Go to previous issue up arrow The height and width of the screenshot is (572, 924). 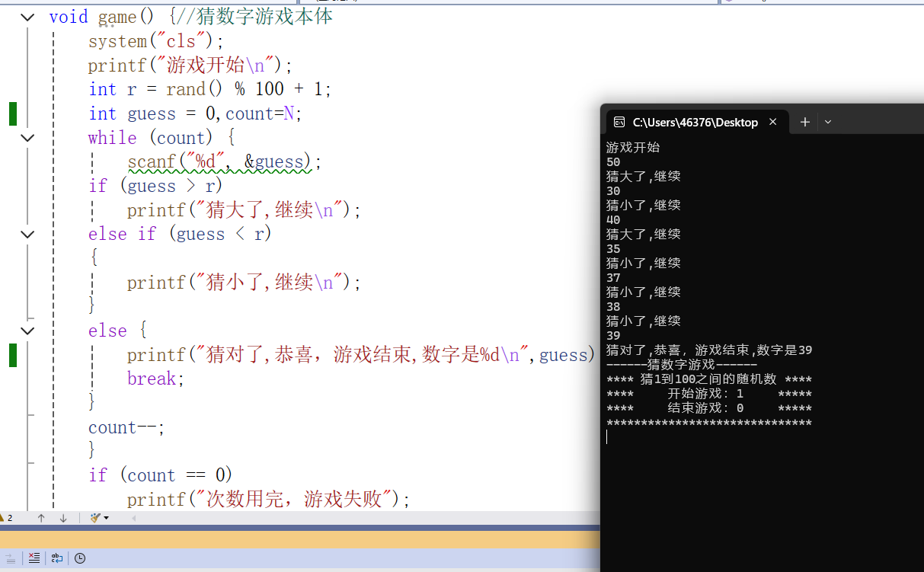pyautogui.click(x=41, y=518)
